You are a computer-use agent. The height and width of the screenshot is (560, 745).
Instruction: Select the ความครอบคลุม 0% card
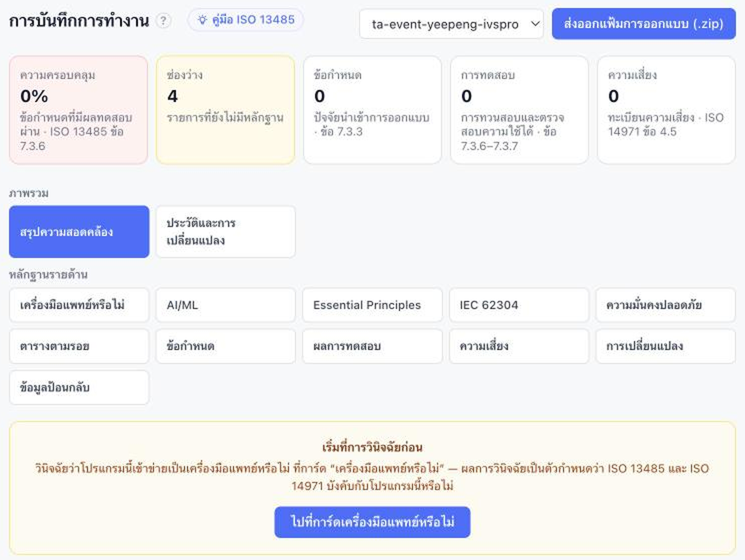click(78, 110)
